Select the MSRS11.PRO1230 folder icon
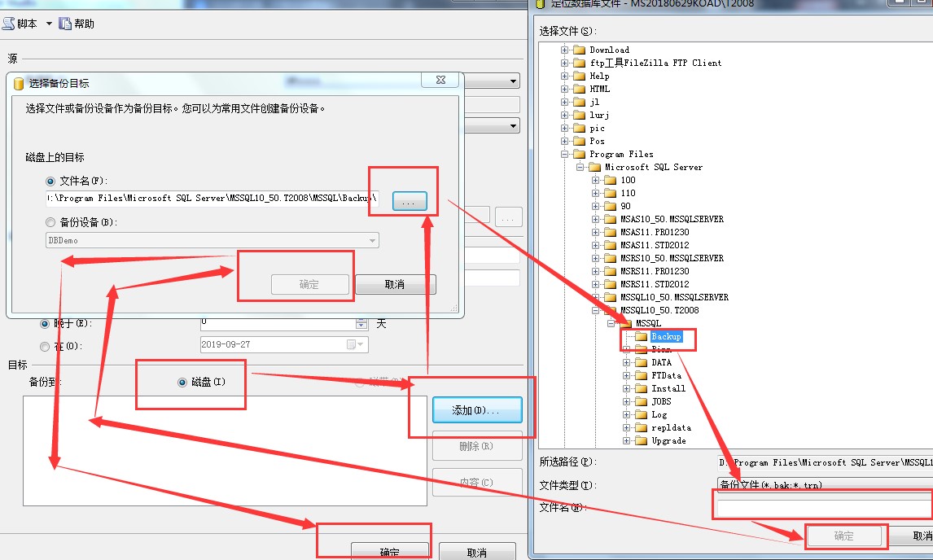933x560 pixels. coord(611,272)
